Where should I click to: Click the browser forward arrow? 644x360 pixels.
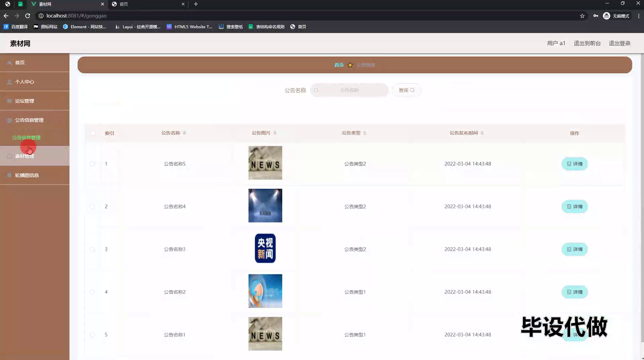pos(17,16)
